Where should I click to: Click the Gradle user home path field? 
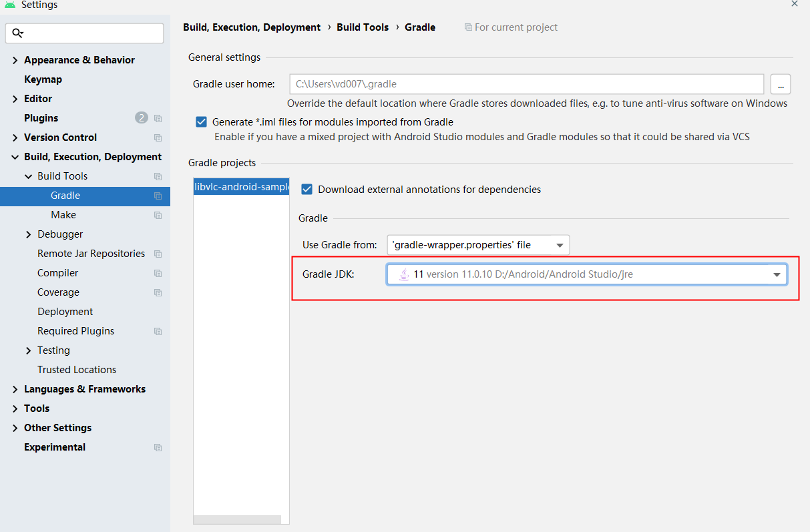pyautogui.click(x=526, y=84)
